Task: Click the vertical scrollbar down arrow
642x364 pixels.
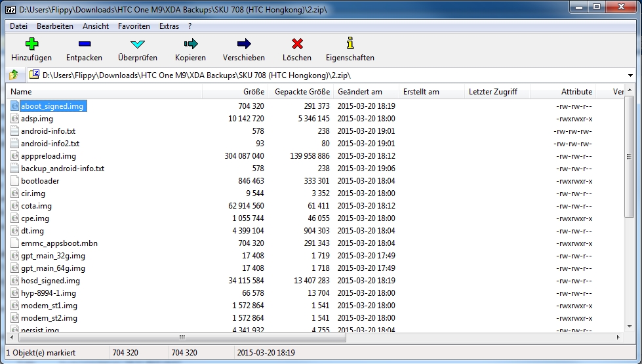Action: (630, 326)
